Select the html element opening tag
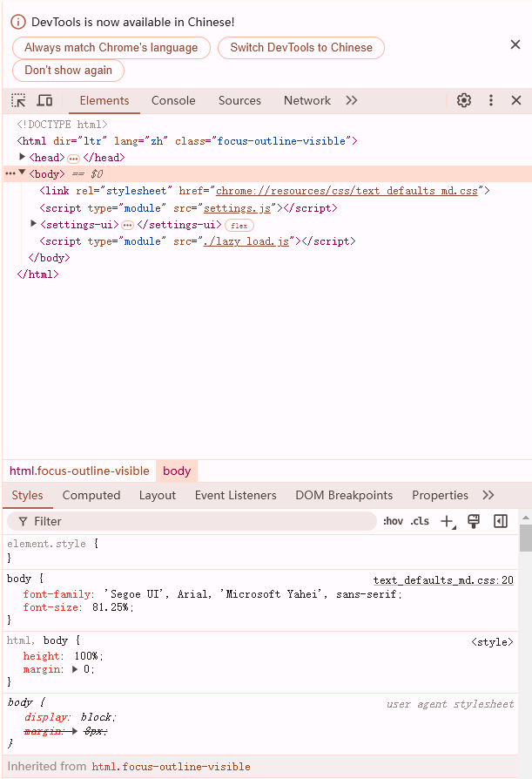 187,141
